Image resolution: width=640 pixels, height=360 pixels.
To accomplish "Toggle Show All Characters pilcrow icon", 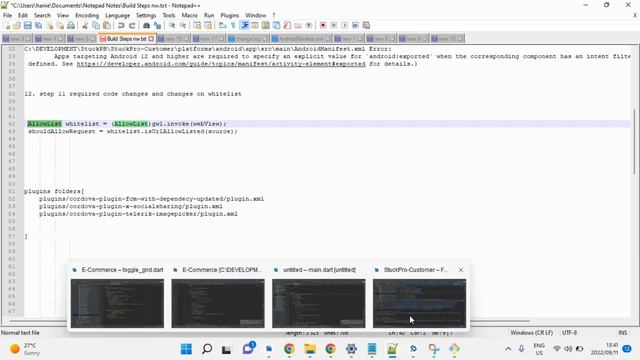I will pos(233,25).
